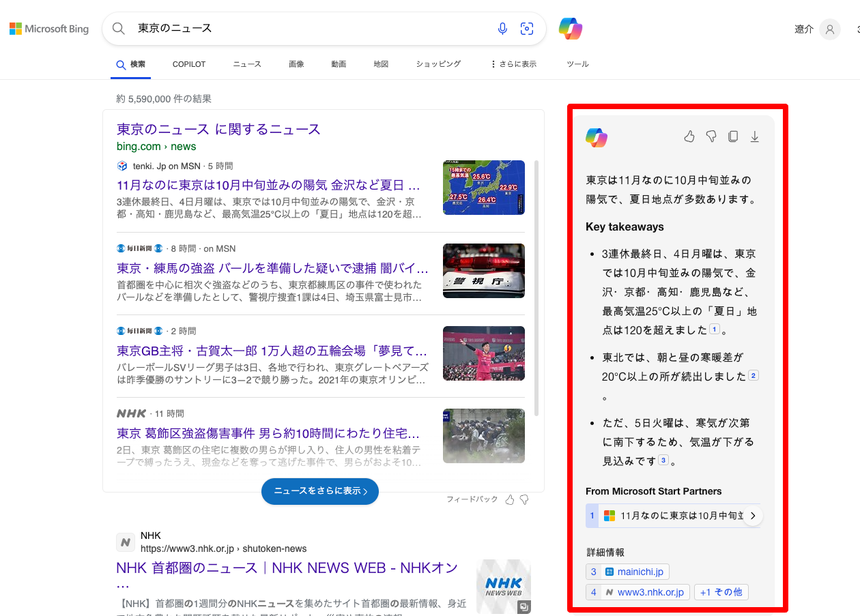The image size is (860, 616).
Task: Open visual search camera icon
Action: pos(527,29)
